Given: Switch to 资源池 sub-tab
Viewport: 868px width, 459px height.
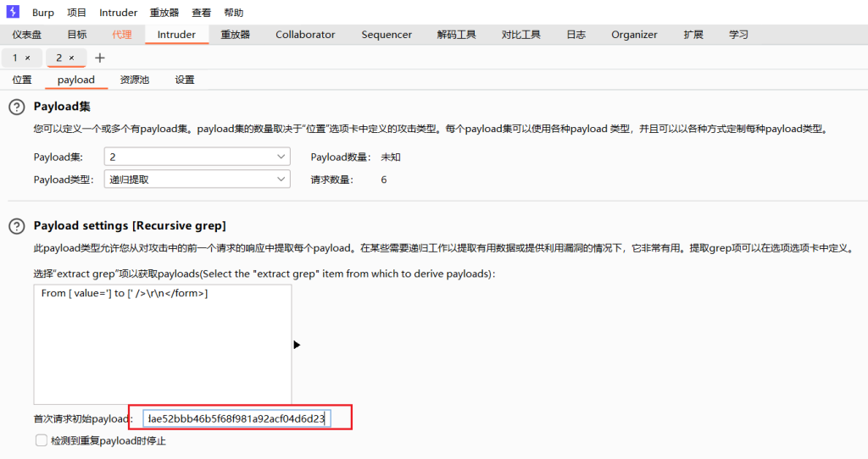Looking at the screenshot, I should 134,80.
